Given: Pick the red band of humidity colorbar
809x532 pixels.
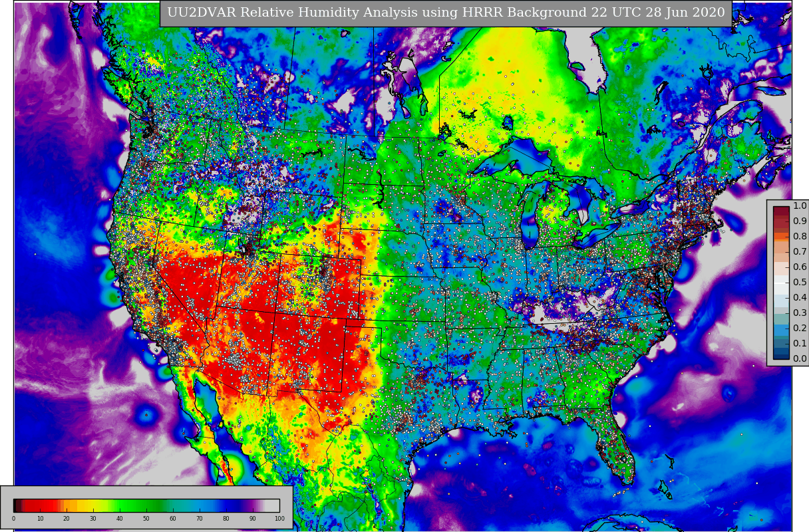Looking at the screenshot, I should point(41,505).
